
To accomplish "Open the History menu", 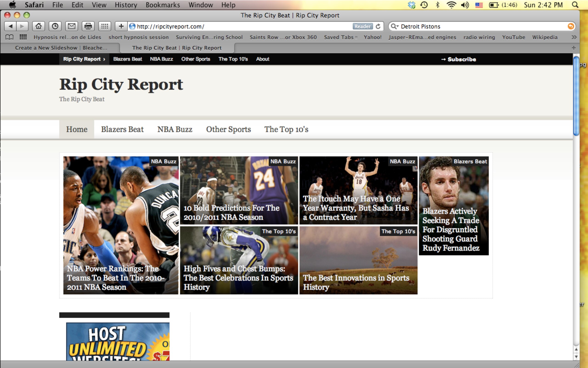I will 126,5.
